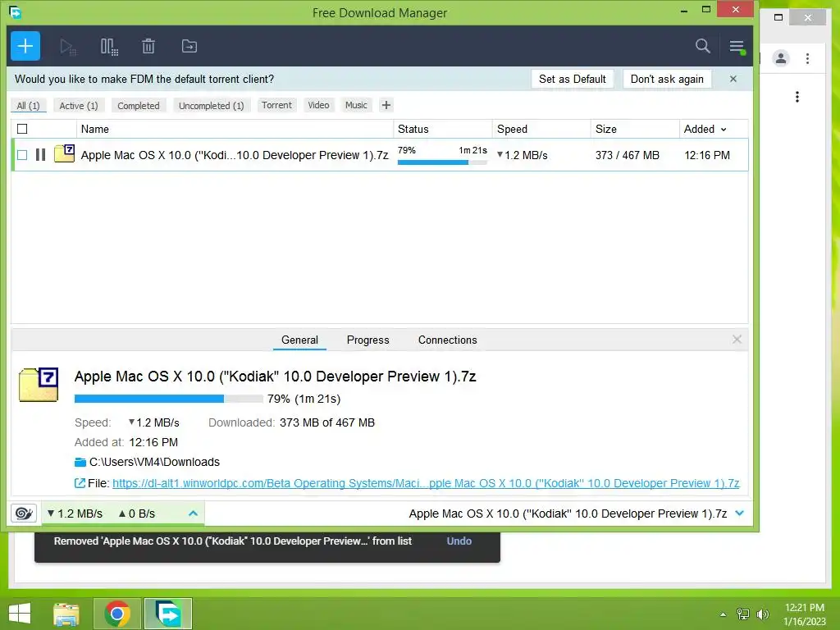
Task: Click the download speed 1.2 MB/s in status bar
Action: 75,514
